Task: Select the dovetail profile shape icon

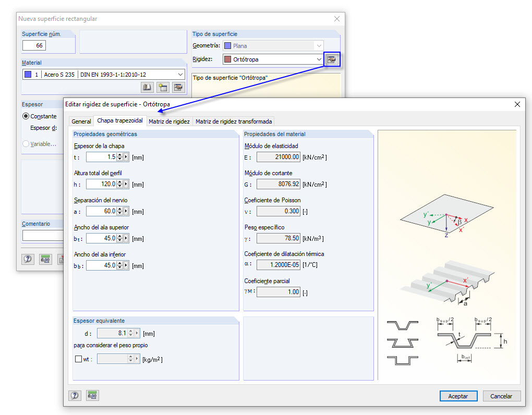Action: [403, 343]
